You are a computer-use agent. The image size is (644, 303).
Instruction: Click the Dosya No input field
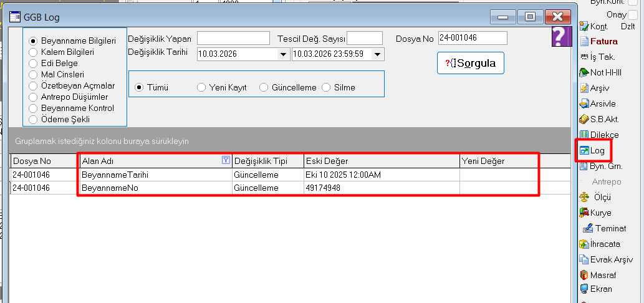coord(472,38)
